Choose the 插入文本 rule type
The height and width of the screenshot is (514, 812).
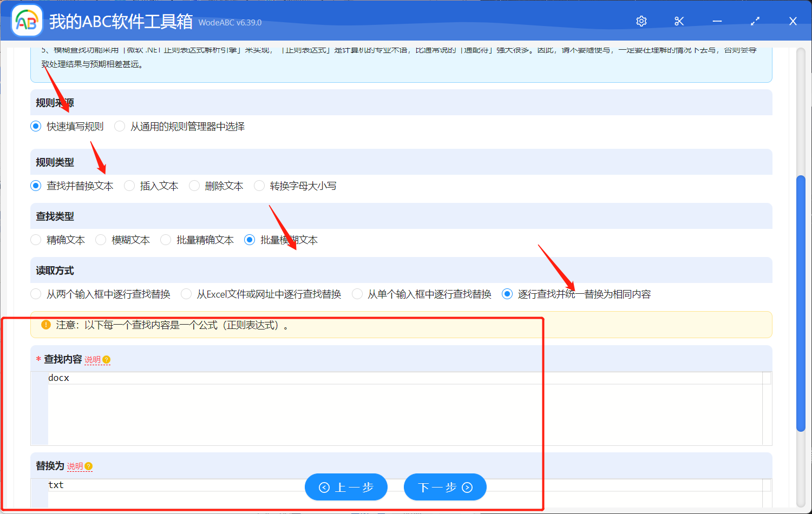[x=130, y=186]
